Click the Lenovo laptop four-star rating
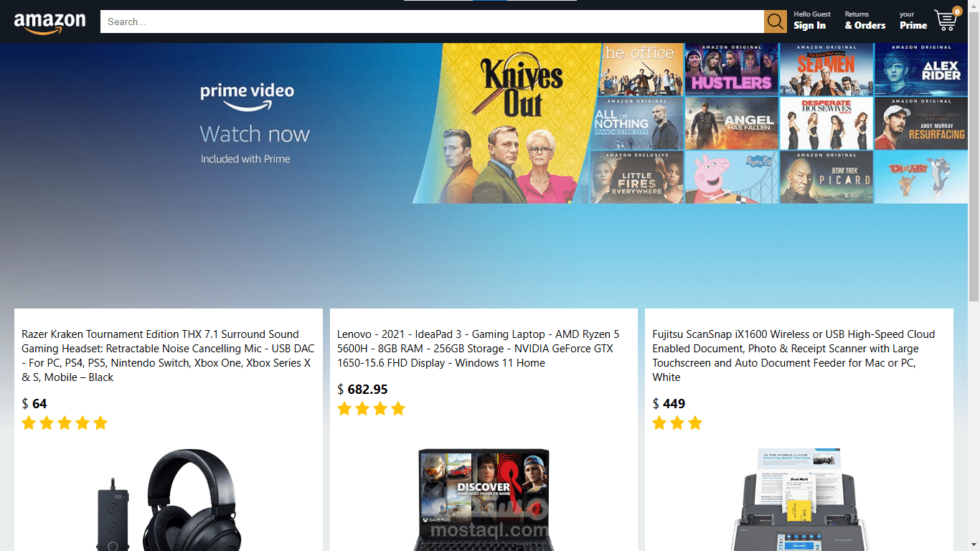 tap(372, 409)
